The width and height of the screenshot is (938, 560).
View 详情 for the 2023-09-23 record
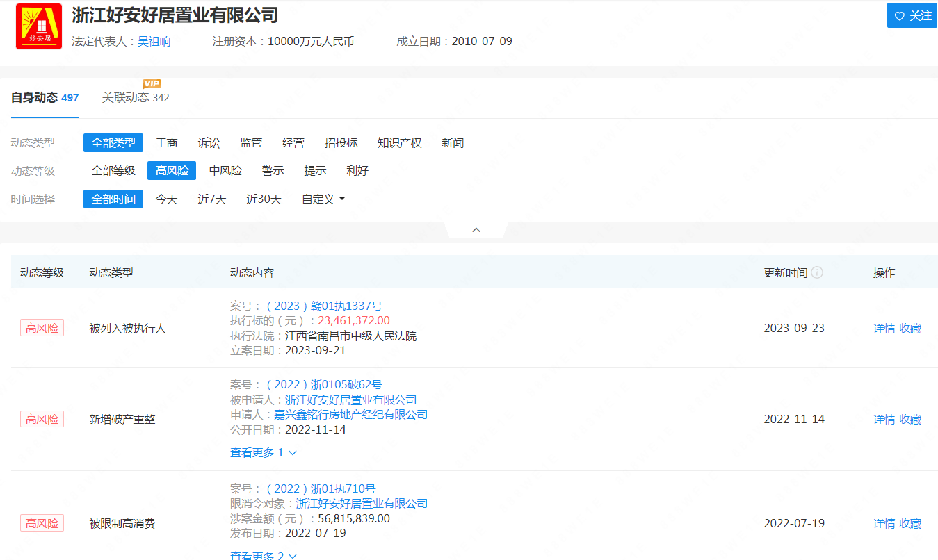coord(884,328)
